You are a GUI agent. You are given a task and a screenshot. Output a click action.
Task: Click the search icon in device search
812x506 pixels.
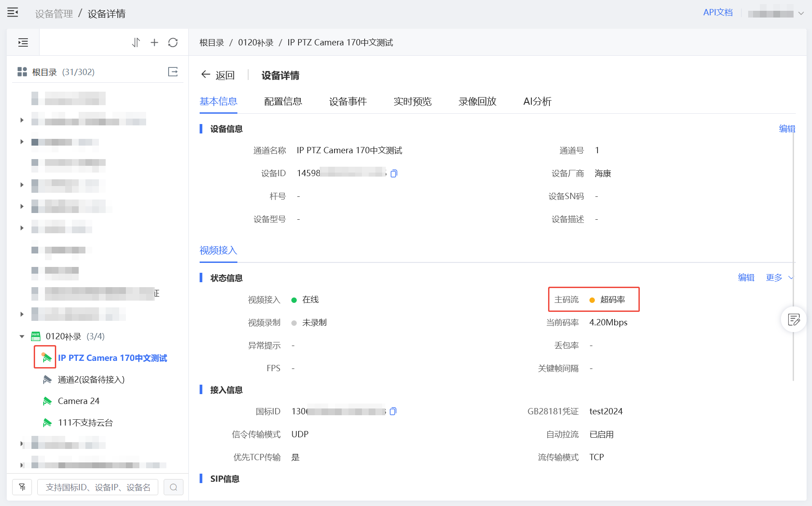point(174,487)
